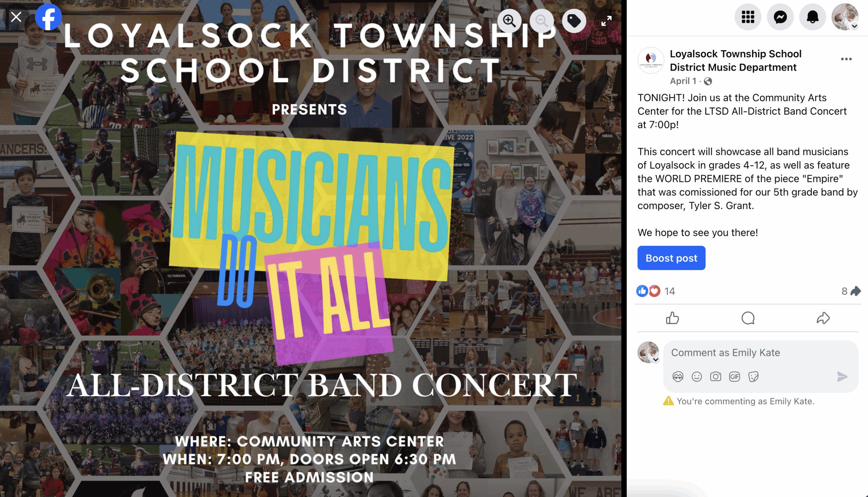Close the photo viewer
The width and height of the screenshot is (868, 497).
point(16,17)
